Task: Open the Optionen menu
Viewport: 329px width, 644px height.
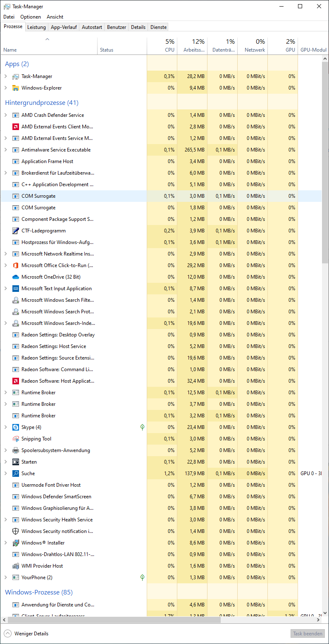Action: (x=31, y=17)
